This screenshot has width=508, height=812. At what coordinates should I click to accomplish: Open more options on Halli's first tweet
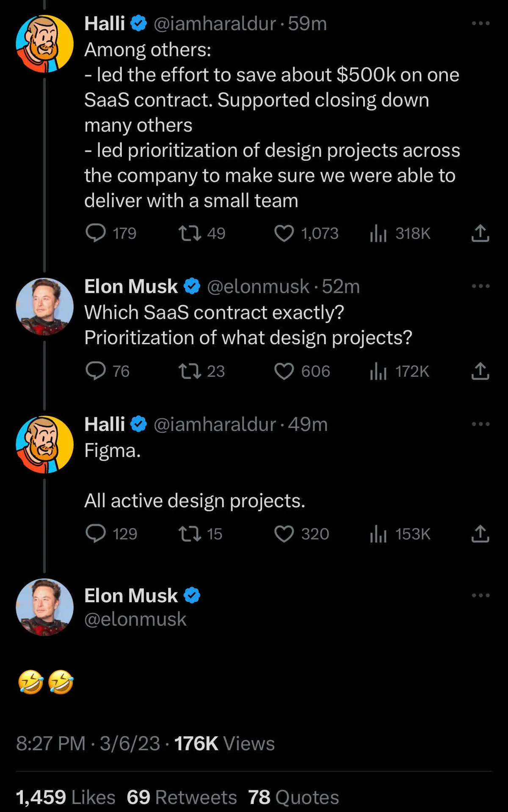point(480,23)
